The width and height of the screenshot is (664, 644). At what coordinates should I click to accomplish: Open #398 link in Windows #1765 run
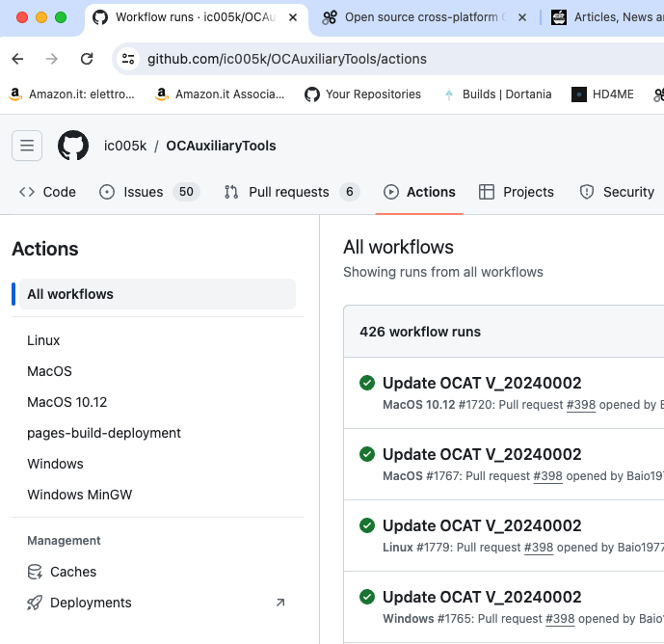point(560,619)
